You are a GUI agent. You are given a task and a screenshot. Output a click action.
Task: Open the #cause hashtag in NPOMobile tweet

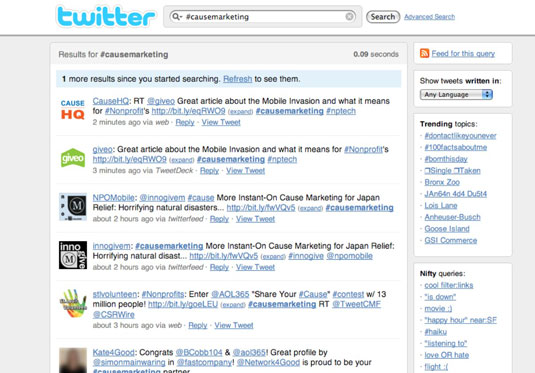[x=201, y=198]
